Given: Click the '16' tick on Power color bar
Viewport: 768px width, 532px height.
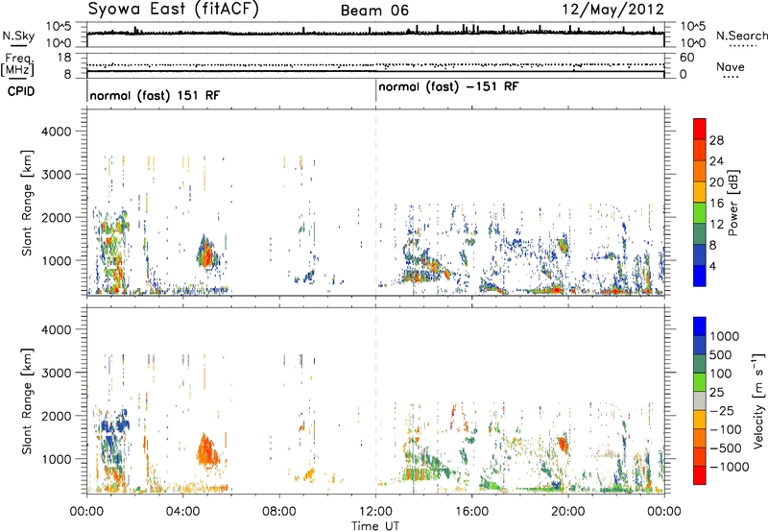Looking at the screenshot, I should point(716,204).
